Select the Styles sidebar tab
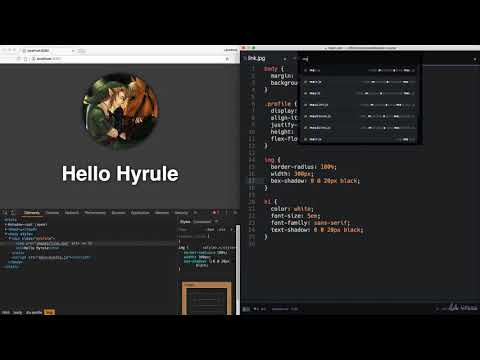Image resolution: width=480 pixels, height=360 pixels. point(185,222)
